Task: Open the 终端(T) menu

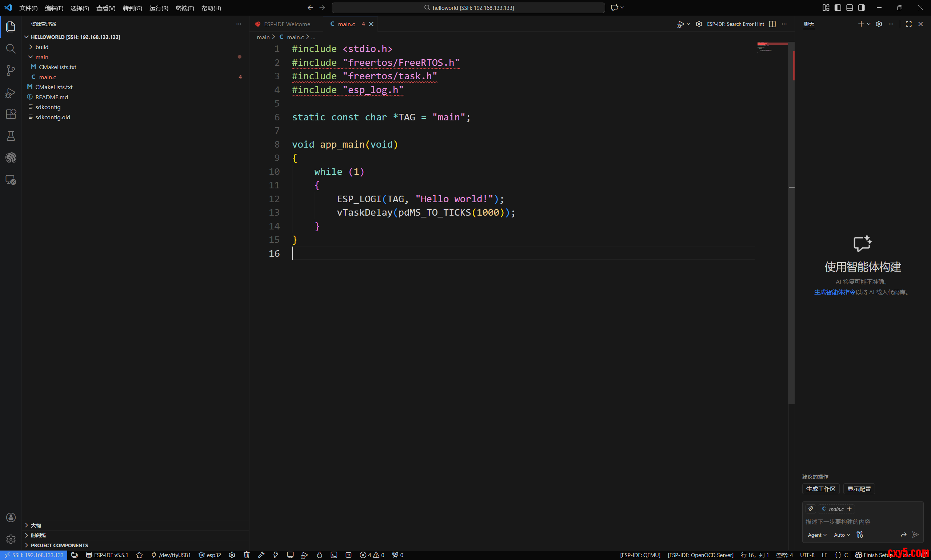Action: (x=184, y=8)
